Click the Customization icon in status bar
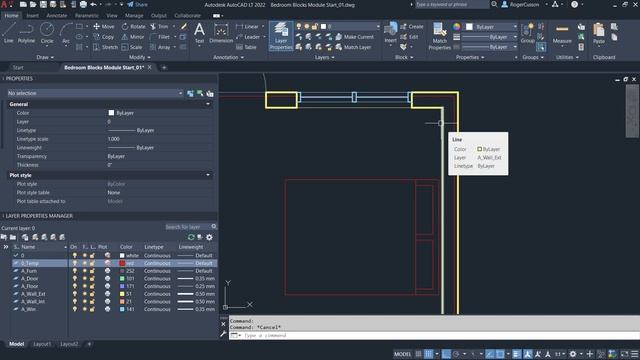This screenshot has width=640, height=360. [635, 354]
